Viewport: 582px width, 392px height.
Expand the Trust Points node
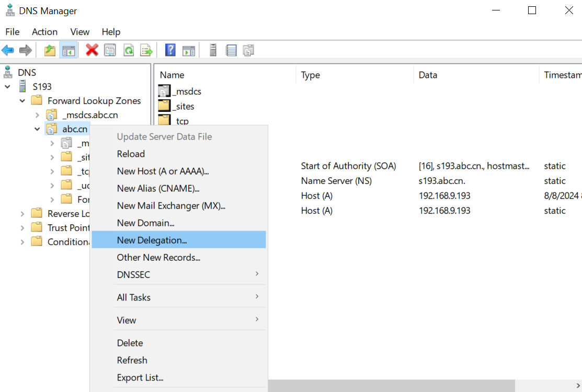pyautogui.click(x=22, y=228)
